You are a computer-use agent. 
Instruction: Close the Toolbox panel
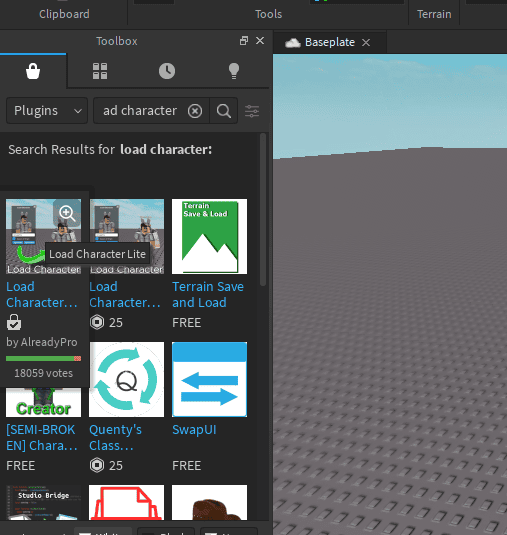click(260, 41)
